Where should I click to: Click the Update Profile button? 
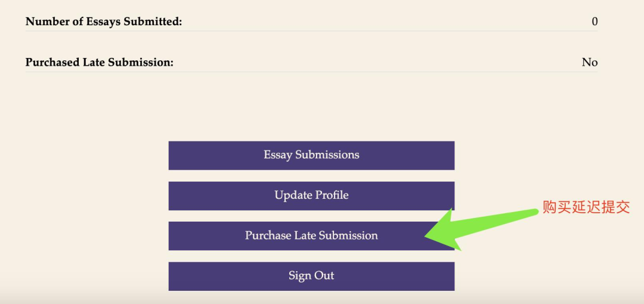pyautogui.click(x=311, y=196)
